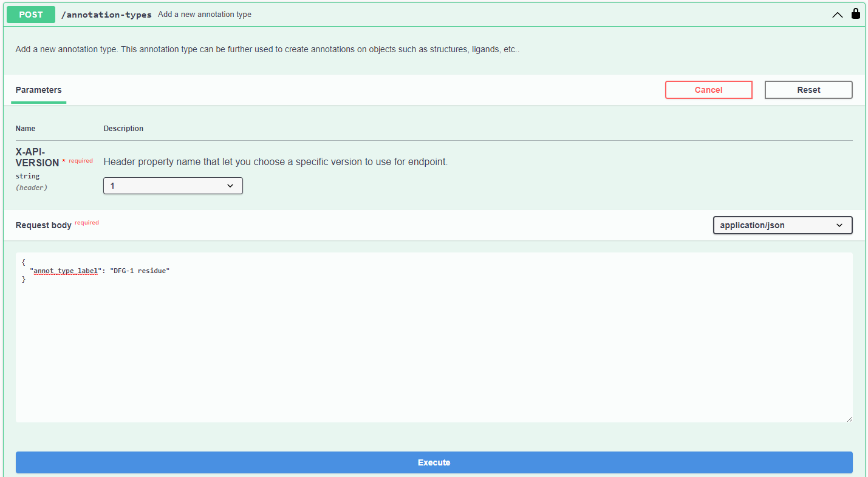Click the Header property description text
The image size is (868, 477).
click(x=276, y=162)
